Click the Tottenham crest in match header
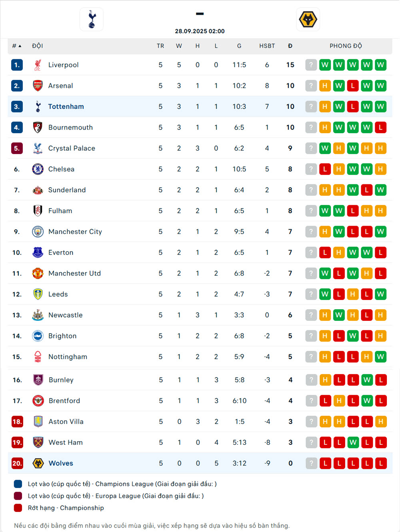Viewport: 400px width, 532px height. point(92,19)
